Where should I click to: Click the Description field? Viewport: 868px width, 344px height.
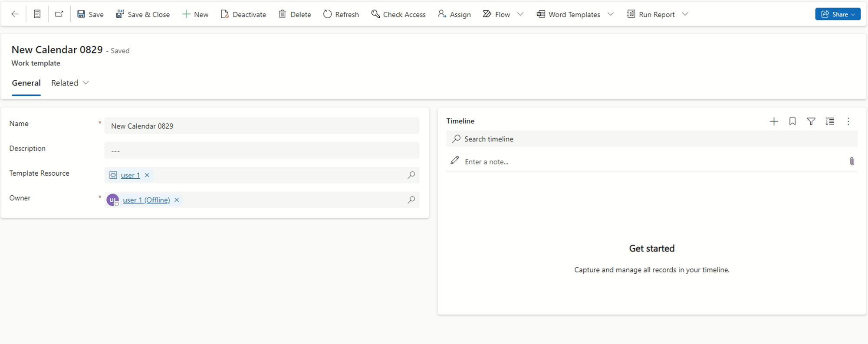tap(262, 151)
